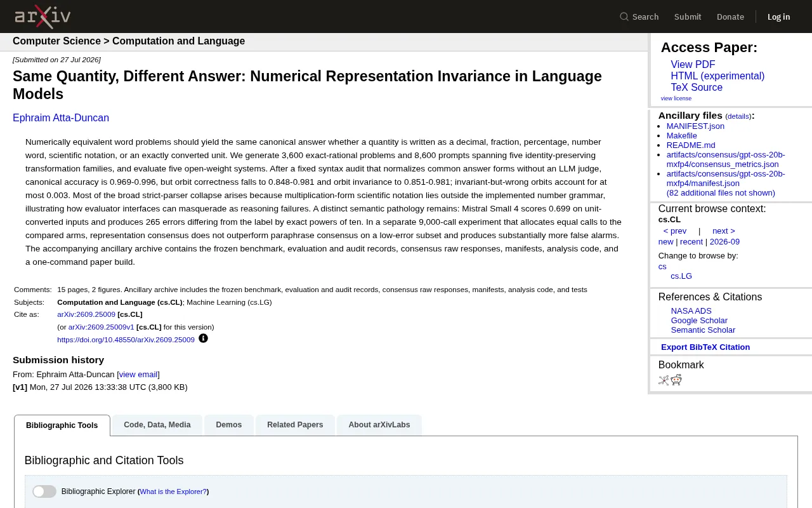Open the About arXivLabs tab
This screenshot has width=812, height=508.
[379, 425]
